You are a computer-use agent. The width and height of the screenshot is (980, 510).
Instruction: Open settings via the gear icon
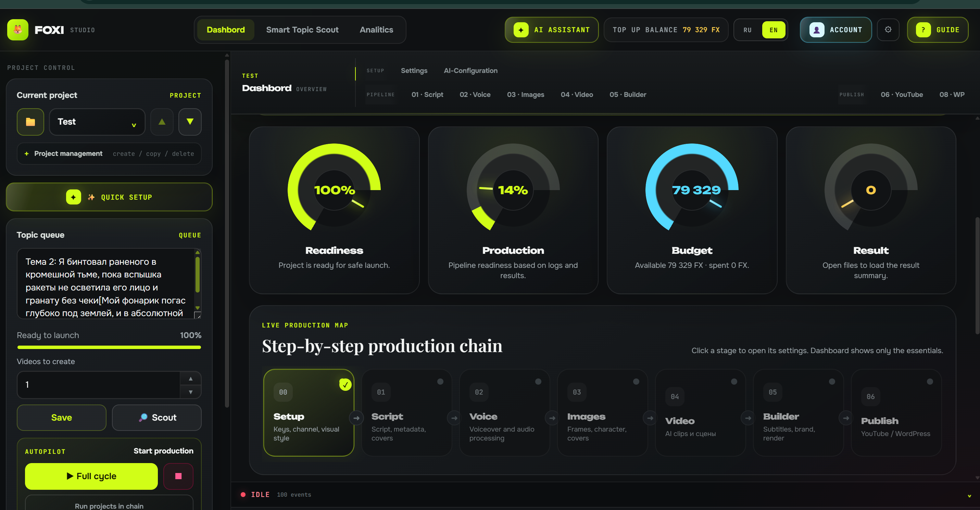click(x=888, y=30)
